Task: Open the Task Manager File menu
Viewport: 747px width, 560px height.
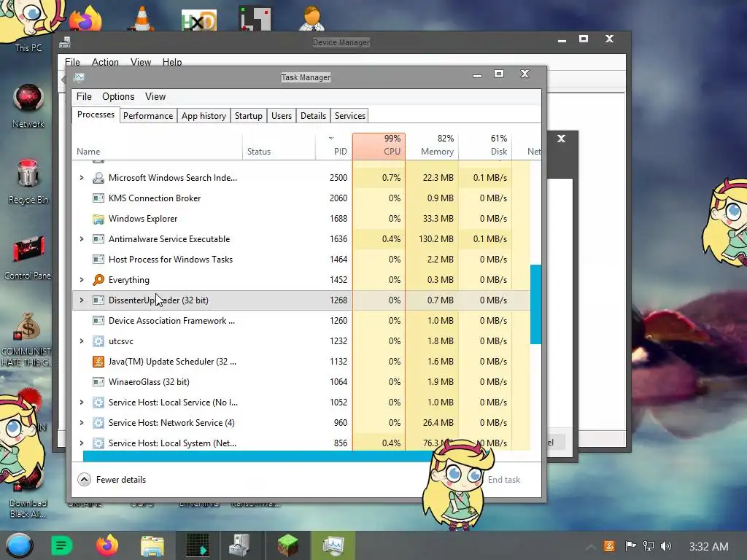Action: click(x=84, y=97)
